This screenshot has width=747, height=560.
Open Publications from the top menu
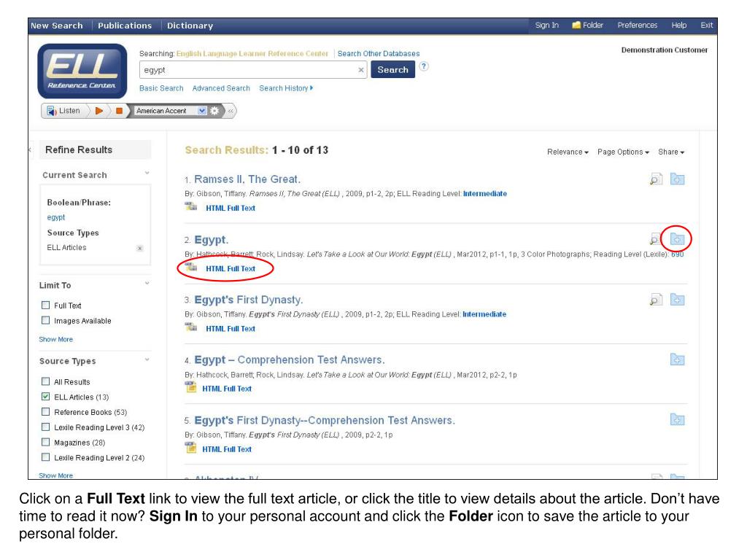click(x=125, y=26)
